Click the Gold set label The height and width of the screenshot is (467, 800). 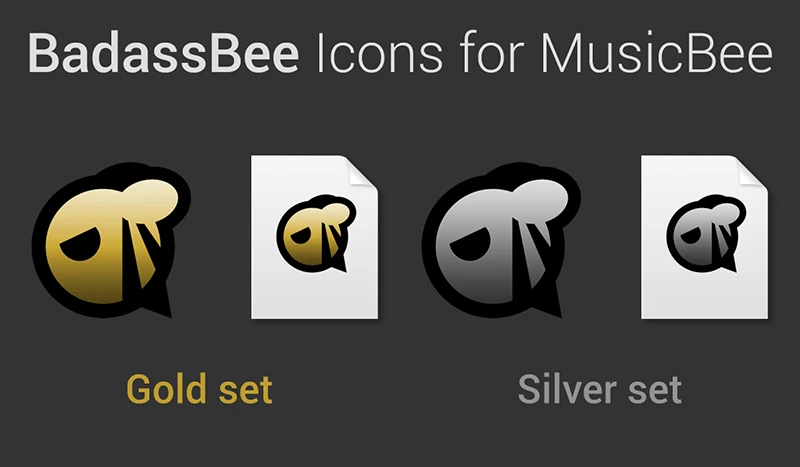tap(199, 389)
